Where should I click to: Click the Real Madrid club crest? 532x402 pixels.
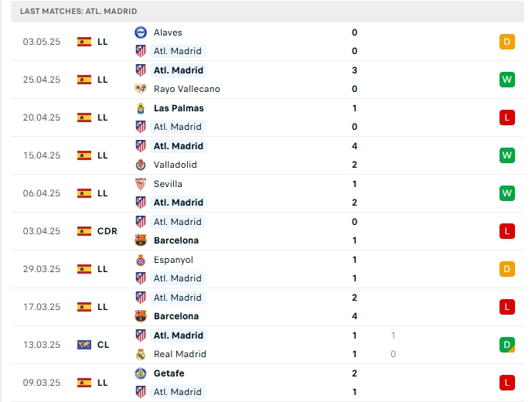[141, 354]
